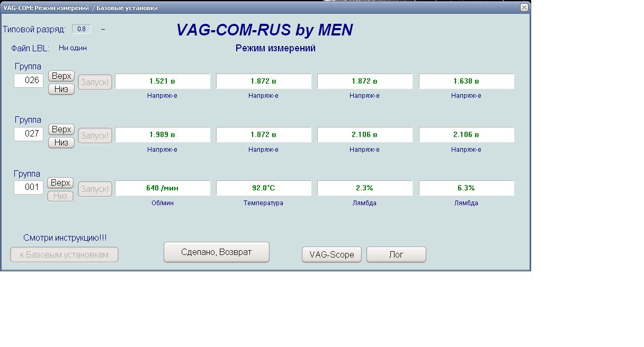Increase group 001 with Верх button
Image resolution: width=644 pixels, height=347 pixels.
point(60,183)
